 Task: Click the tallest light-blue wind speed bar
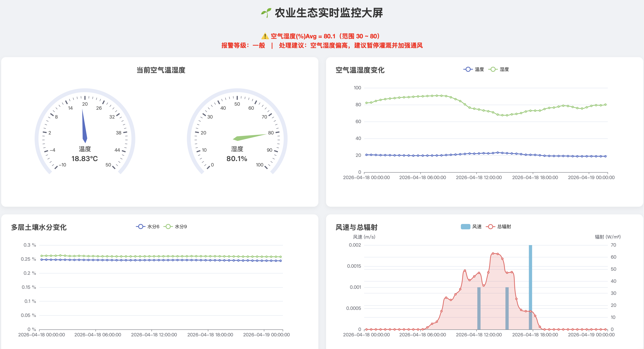point(530,287)
